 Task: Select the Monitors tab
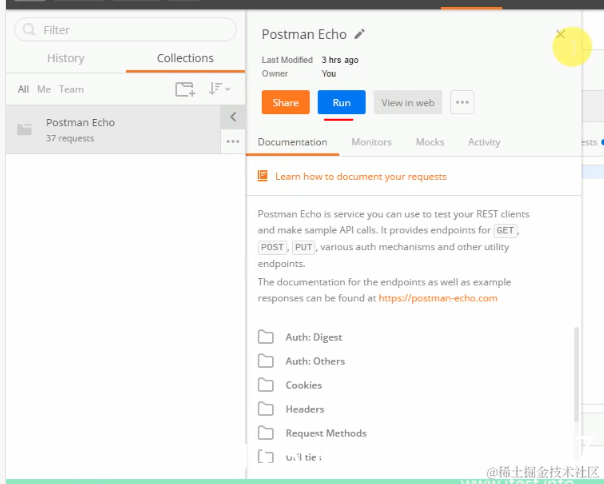(371, 142)
